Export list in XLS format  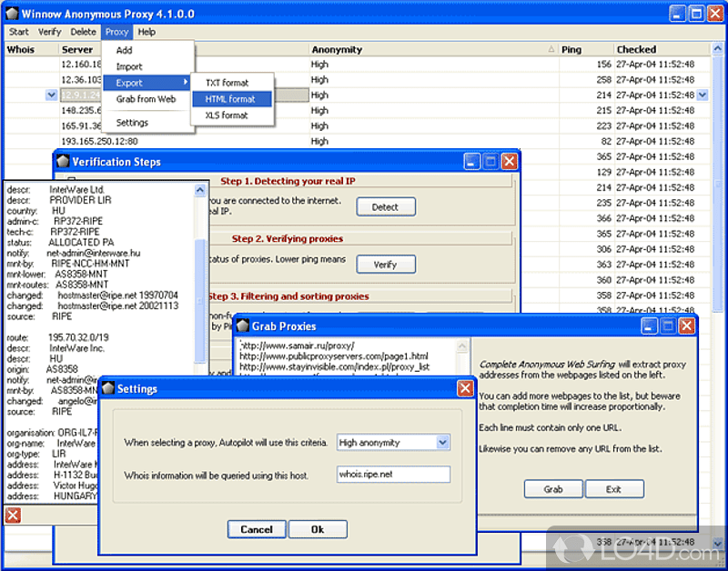tap(227, 115)
